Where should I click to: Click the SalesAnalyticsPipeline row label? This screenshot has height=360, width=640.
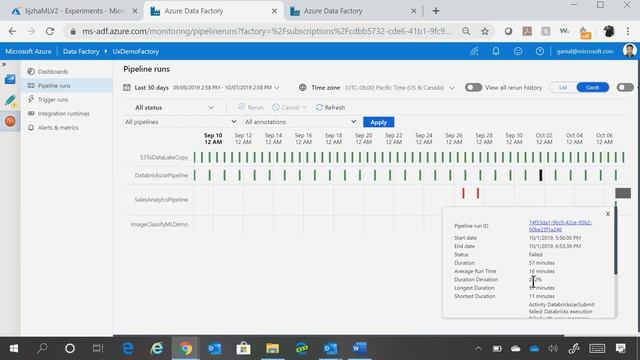point(161,200)
